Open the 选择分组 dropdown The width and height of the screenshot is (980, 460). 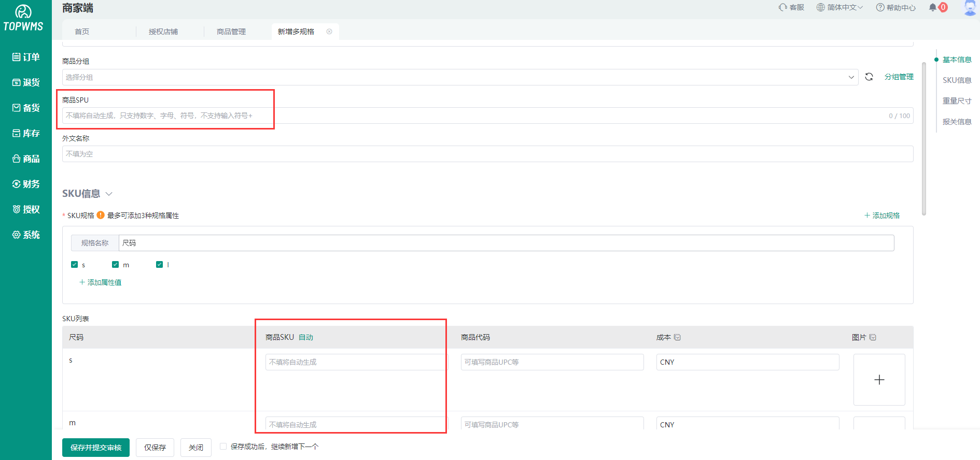pyautogui.click(x=459, y=77)
